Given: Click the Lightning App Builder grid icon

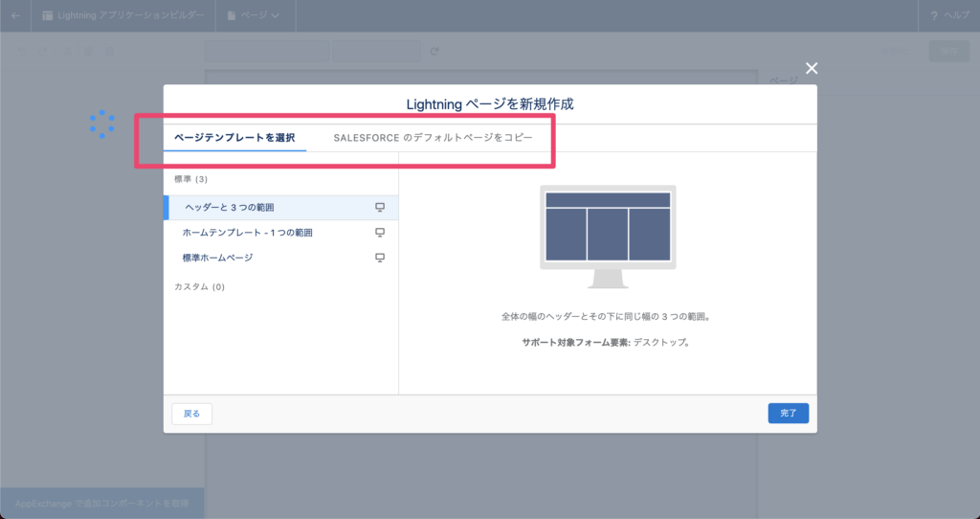Looking at the screenshot, I should (x=48, y=15).
